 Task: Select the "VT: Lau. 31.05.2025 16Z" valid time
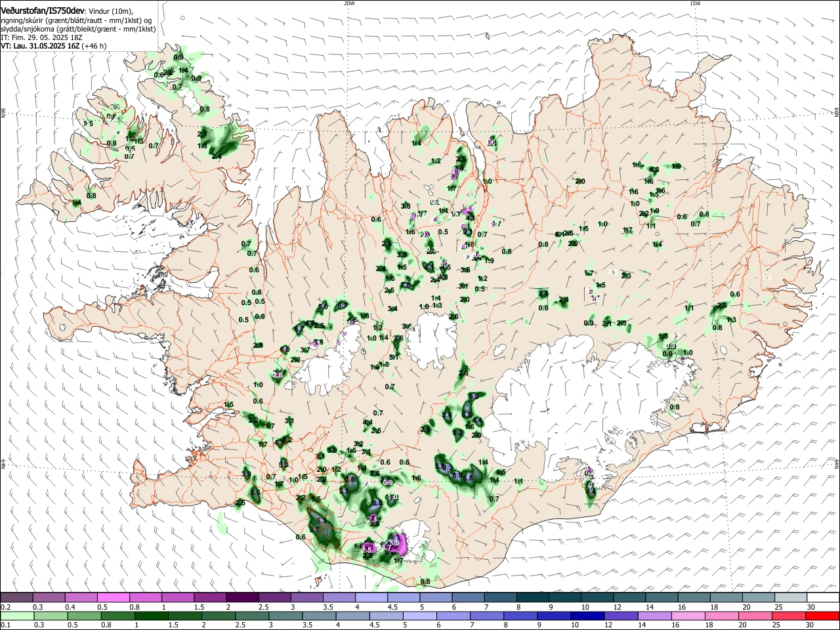point(40,46)
